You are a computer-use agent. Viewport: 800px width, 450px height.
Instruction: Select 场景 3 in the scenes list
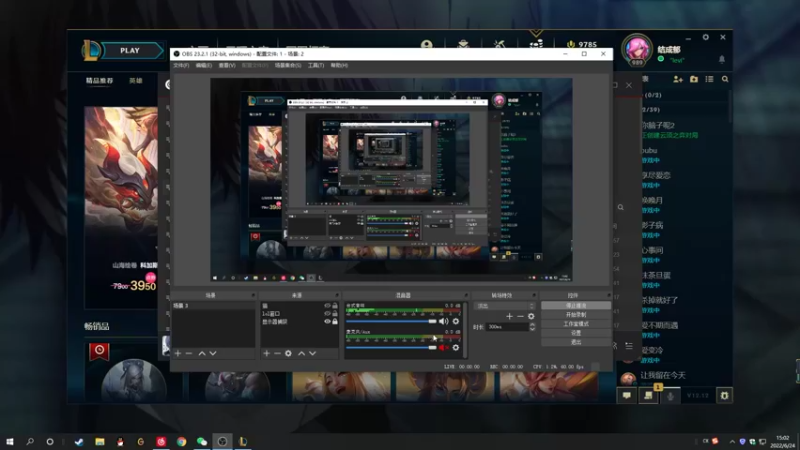pos(182,305)
